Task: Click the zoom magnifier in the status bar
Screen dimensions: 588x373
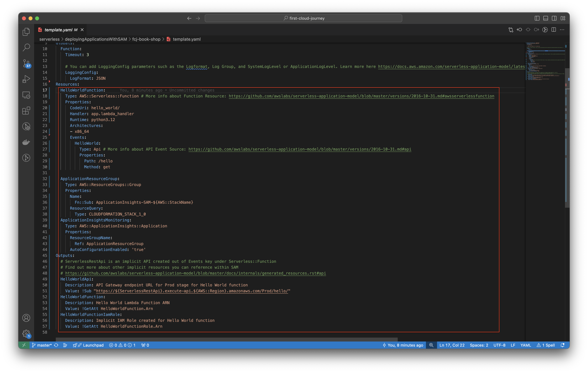Action: coord(431,345)
